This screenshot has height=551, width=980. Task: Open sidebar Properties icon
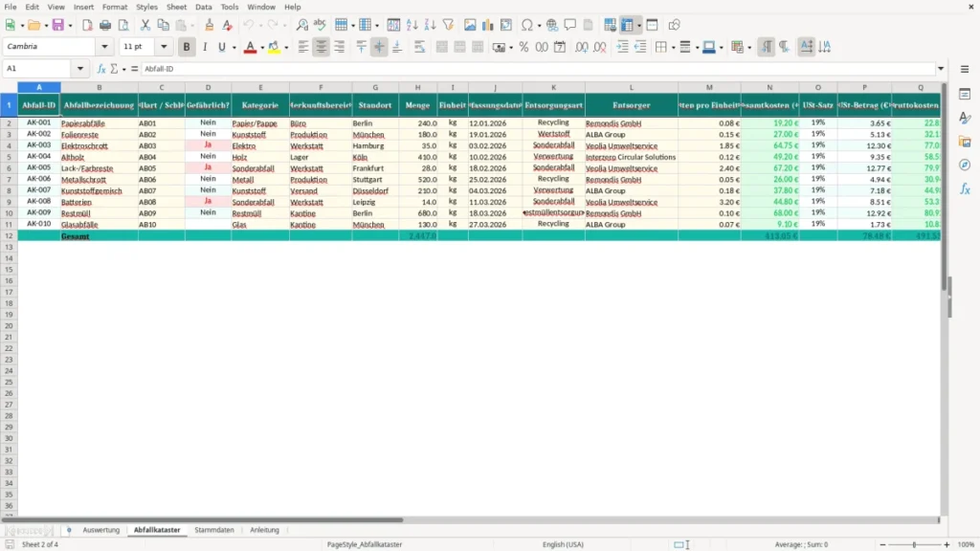coord(965,95)
